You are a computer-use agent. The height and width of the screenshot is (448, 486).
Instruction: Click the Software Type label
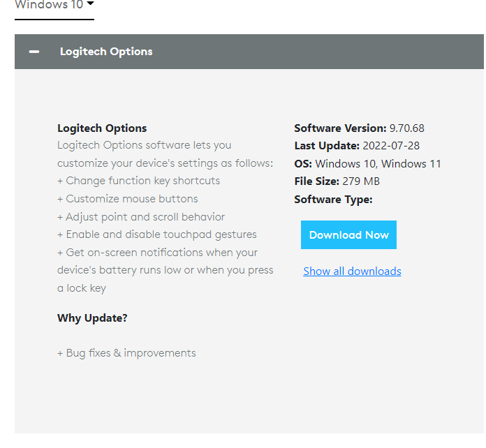click(x=333, y=200)
